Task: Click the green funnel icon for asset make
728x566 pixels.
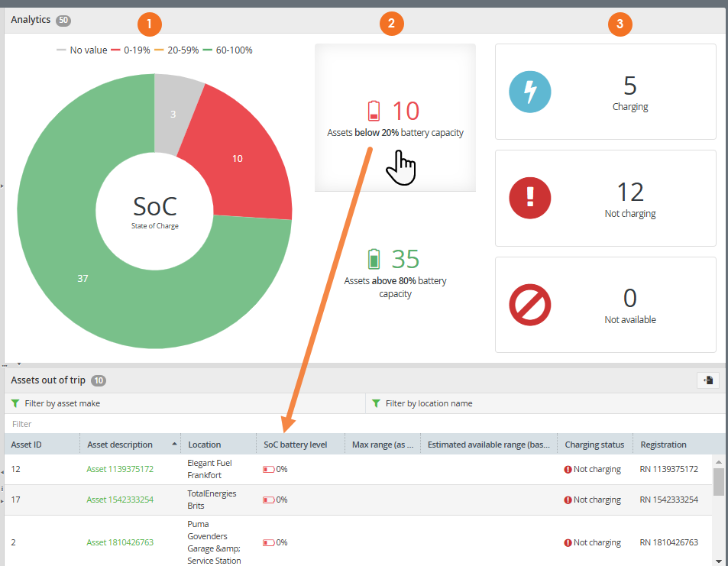Action: point(15,403)
